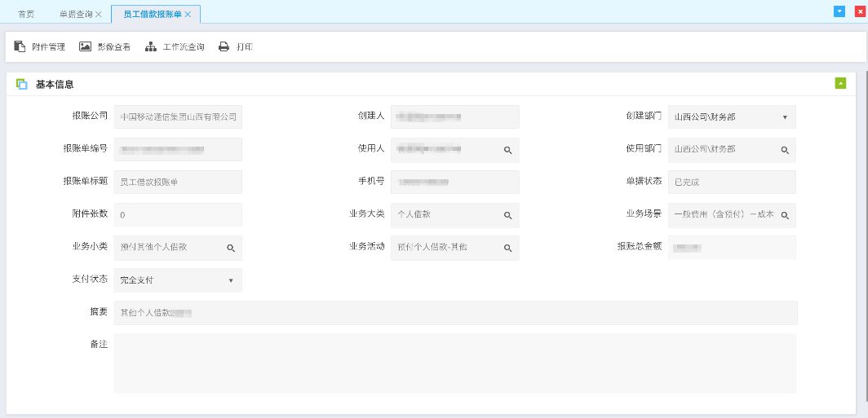Click the 打印 printer icon

tap(224, 47)
